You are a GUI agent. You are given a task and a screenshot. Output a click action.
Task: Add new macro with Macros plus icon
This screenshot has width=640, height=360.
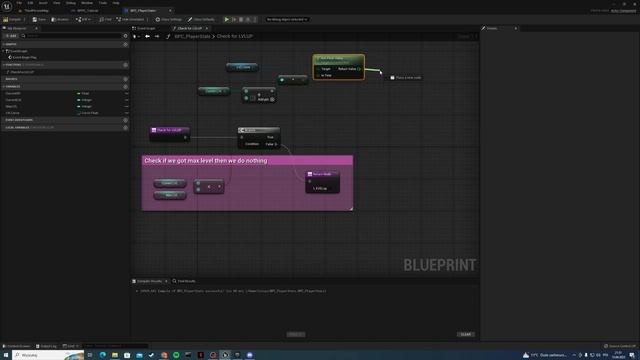[125, 79]
